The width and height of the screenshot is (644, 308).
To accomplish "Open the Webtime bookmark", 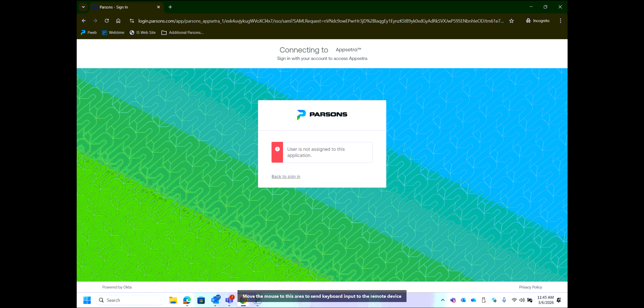I will pyautogui.click(x=113, y=32).
